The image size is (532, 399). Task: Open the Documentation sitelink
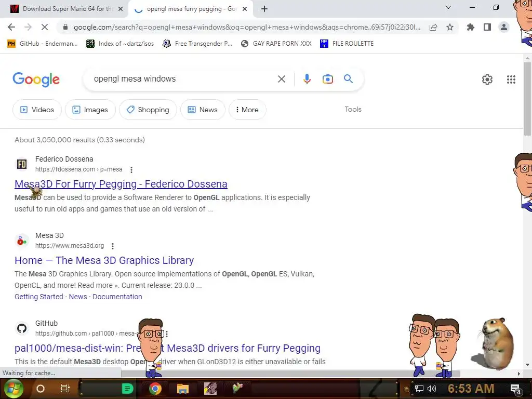[x=117, y=297]
